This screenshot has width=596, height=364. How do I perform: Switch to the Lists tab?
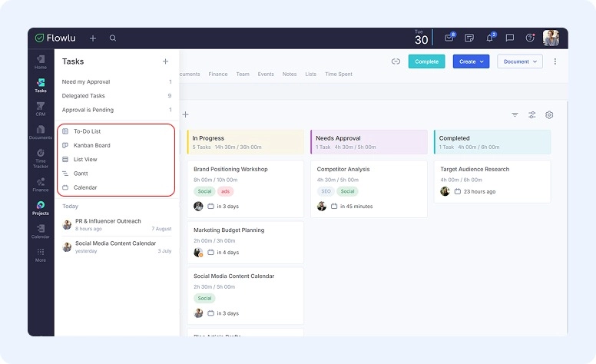(310, 74)
